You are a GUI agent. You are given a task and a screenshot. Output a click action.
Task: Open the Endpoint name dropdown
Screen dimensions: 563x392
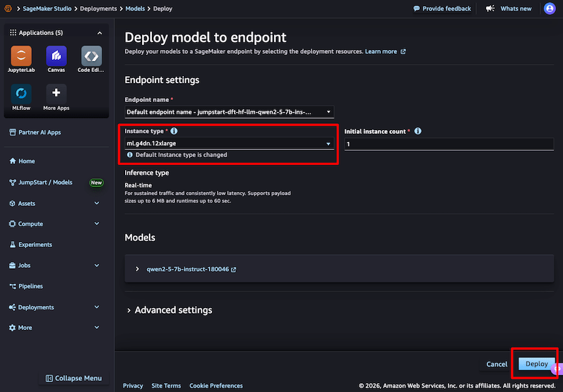tap(229, 112)
